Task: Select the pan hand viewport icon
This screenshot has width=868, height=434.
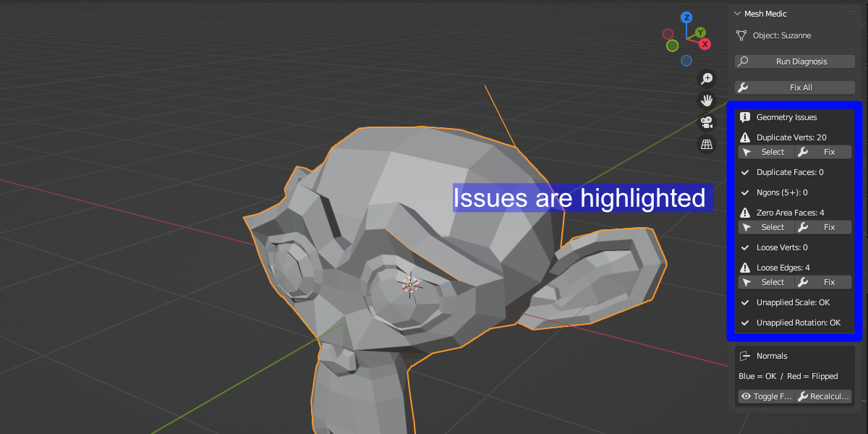Action: [707, 101]
